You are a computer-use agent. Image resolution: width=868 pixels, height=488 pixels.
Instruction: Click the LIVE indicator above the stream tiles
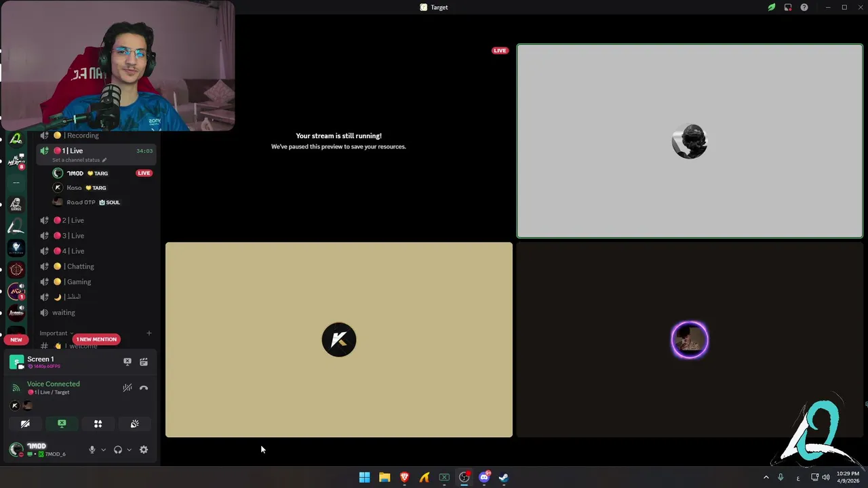pos(500,50)
